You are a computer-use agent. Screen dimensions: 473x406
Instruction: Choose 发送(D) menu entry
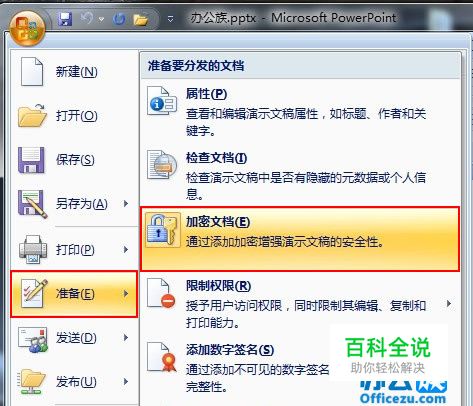pos(76,338)
